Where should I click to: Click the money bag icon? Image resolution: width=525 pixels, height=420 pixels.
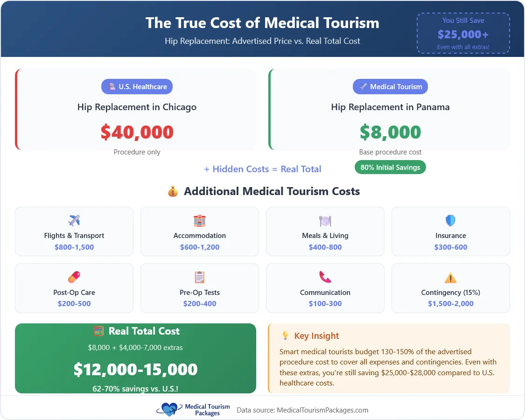[x=173, y=191]
